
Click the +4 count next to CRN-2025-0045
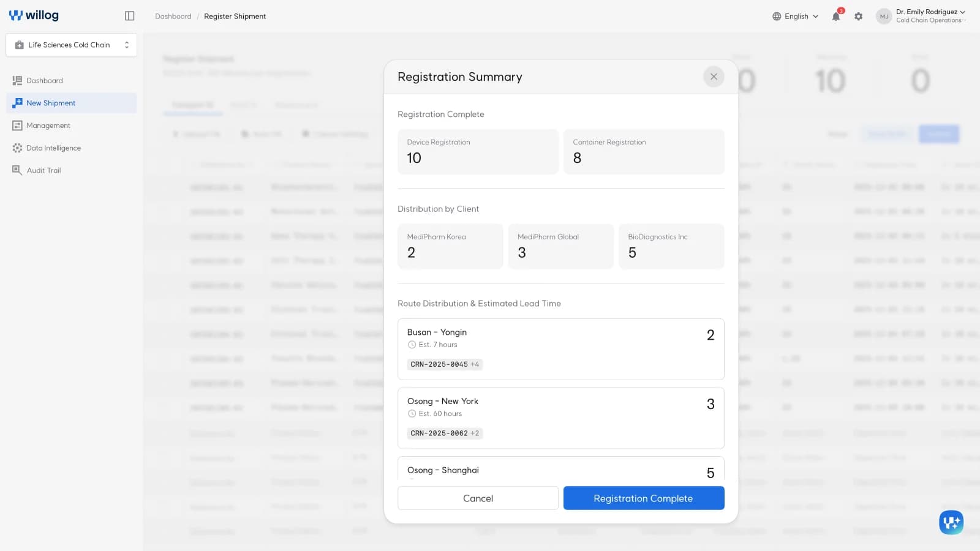tap(475, 364)
